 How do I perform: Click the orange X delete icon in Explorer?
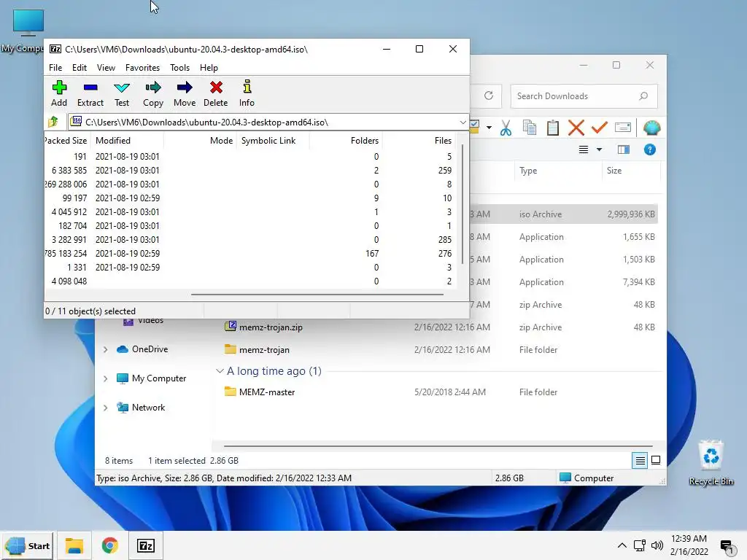(576, 128)
